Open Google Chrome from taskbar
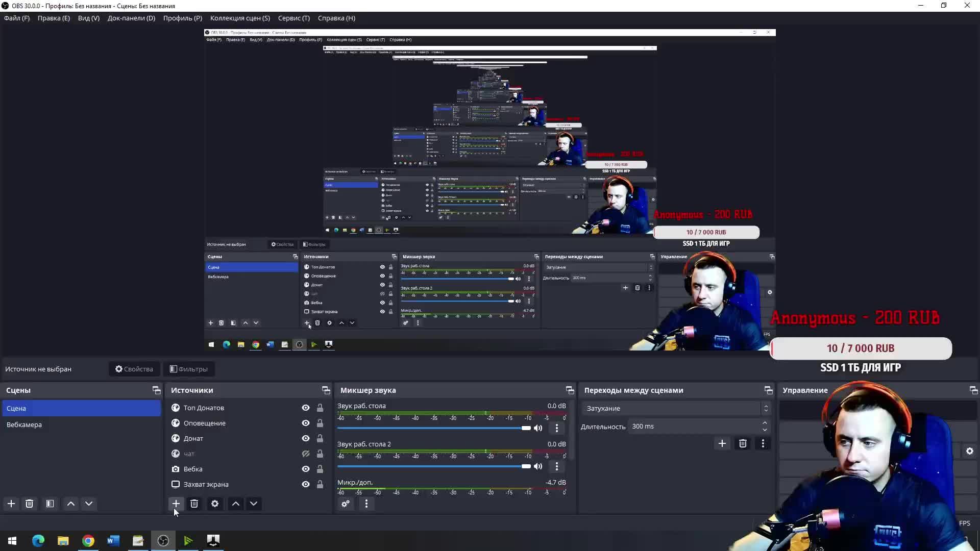980x551 pixels. [x=88, y=541]
